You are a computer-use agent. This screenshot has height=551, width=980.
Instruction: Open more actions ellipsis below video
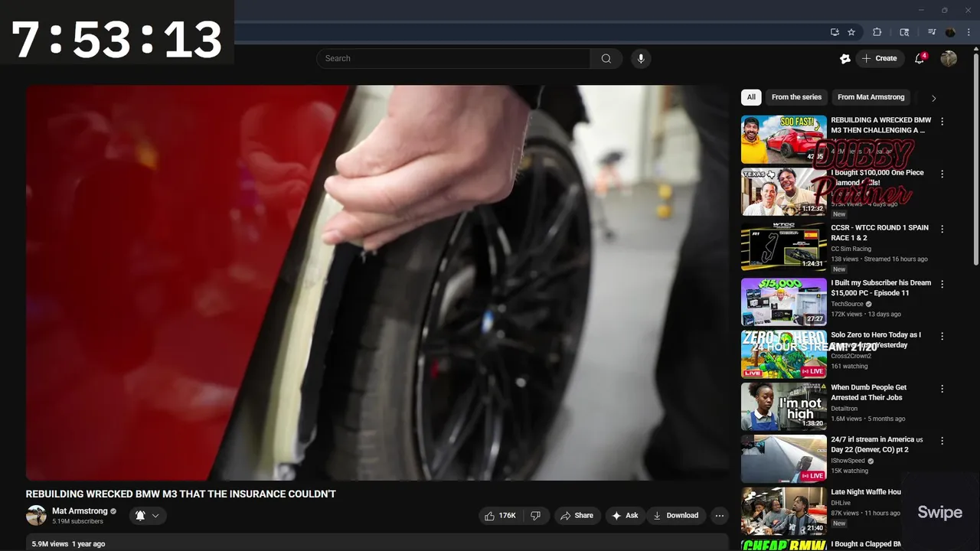(x=719, y=516)
